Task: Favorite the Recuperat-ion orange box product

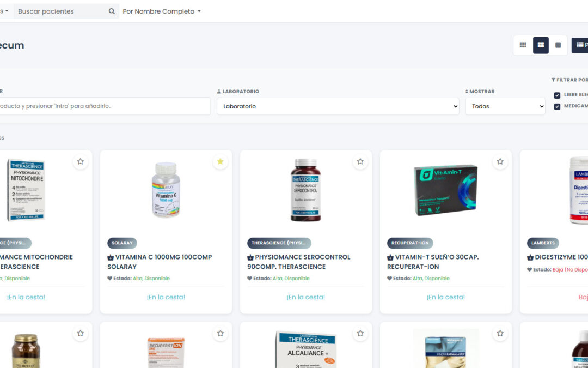Action: (220, 333)
